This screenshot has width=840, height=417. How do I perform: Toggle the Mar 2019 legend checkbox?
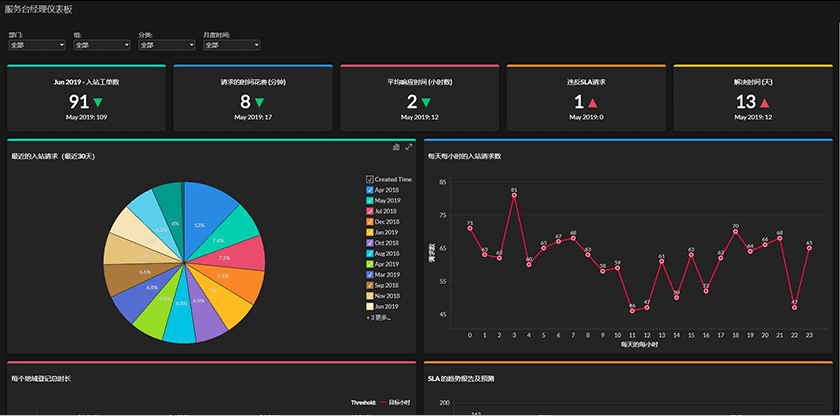(370, 274)
